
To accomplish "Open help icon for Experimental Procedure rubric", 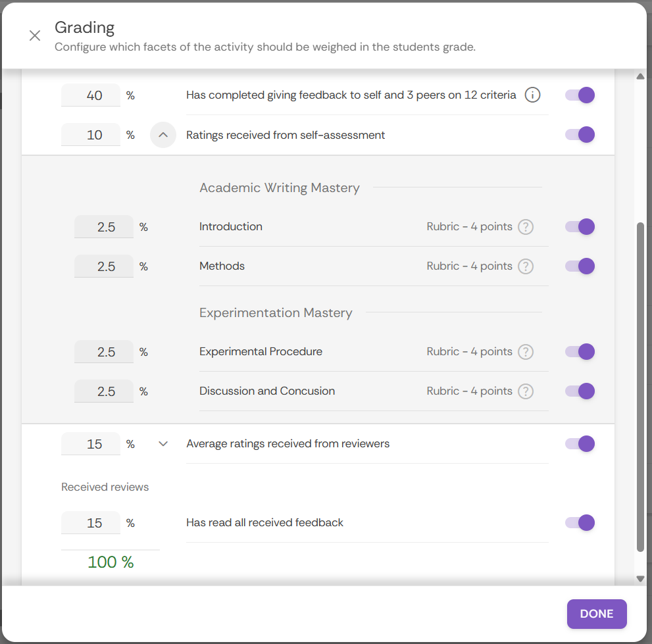I will 525,352.
